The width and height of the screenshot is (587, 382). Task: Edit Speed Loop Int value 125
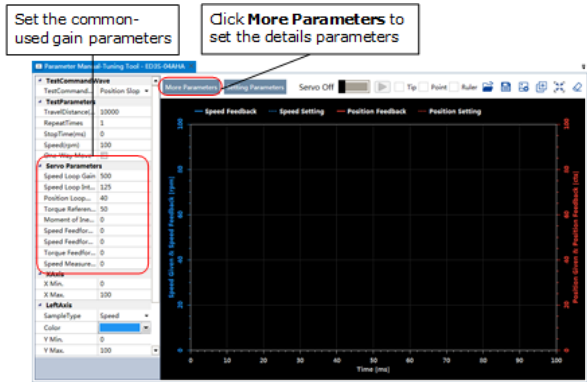click(123, 187)
